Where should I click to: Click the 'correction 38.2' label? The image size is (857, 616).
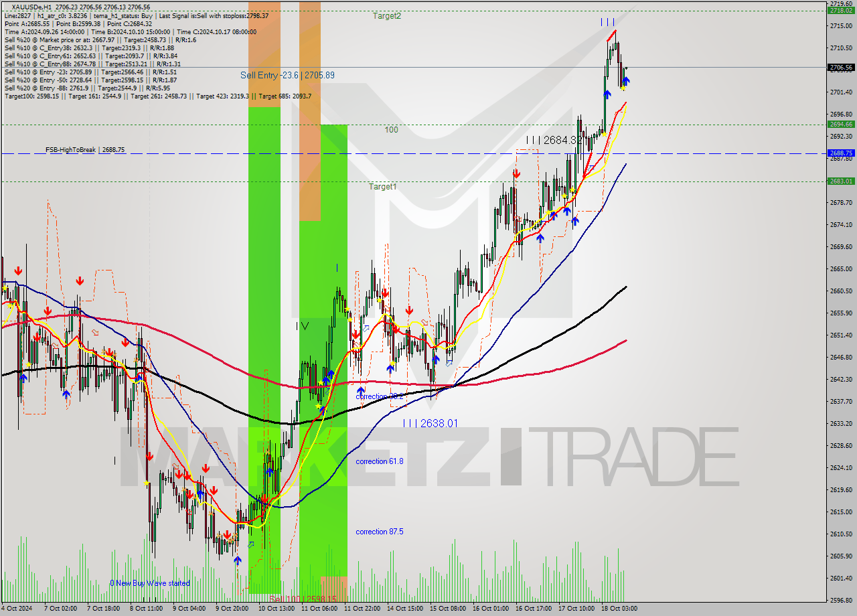click(380, 396)
